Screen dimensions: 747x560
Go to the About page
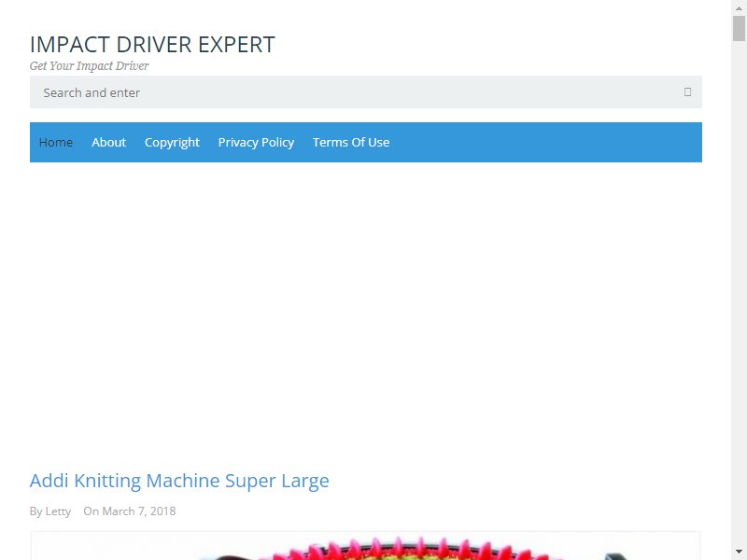coord(108,143)
